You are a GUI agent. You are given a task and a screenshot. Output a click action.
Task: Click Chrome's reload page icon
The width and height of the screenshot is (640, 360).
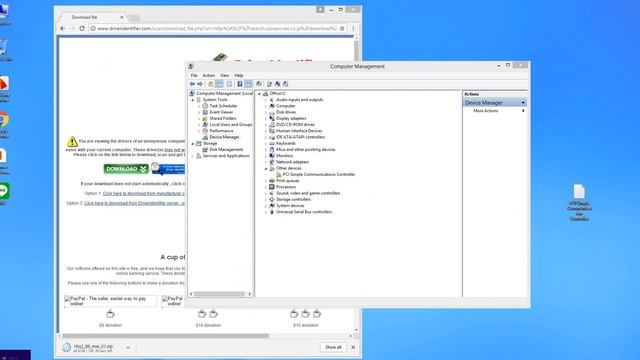pyautogui.click(x=82, y=29)
